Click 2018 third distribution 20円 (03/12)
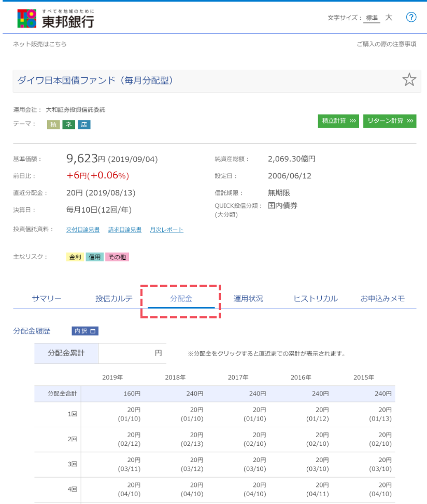The height and width of the screenshot is (504, 427). 192,464
